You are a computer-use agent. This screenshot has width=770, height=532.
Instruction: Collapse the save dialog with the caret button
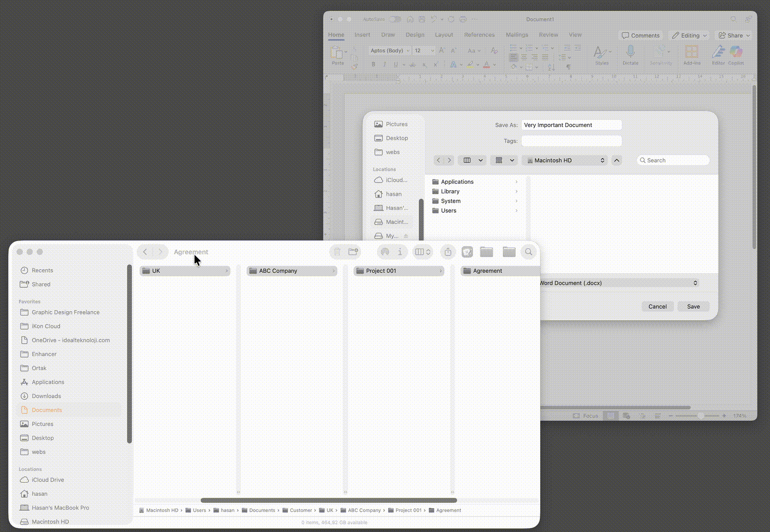click(x=617, y=160)
